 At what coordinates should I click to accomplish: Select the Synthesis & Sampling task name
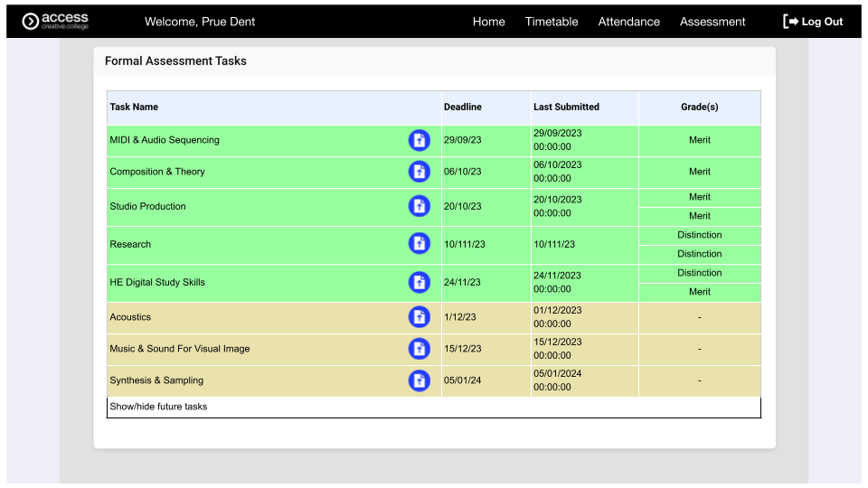[156, 380]
